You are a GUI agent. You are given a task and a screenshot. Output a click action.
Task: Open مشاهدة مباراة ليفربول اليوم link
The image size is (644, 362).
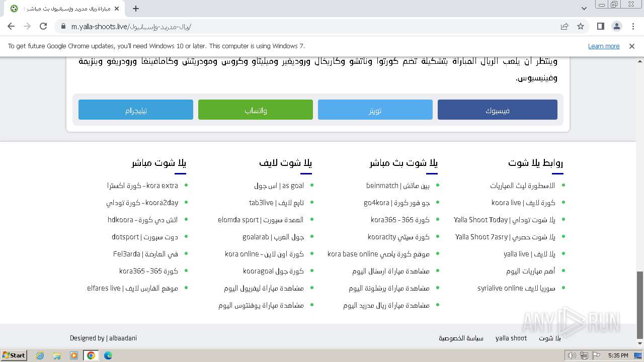[264, 288]
